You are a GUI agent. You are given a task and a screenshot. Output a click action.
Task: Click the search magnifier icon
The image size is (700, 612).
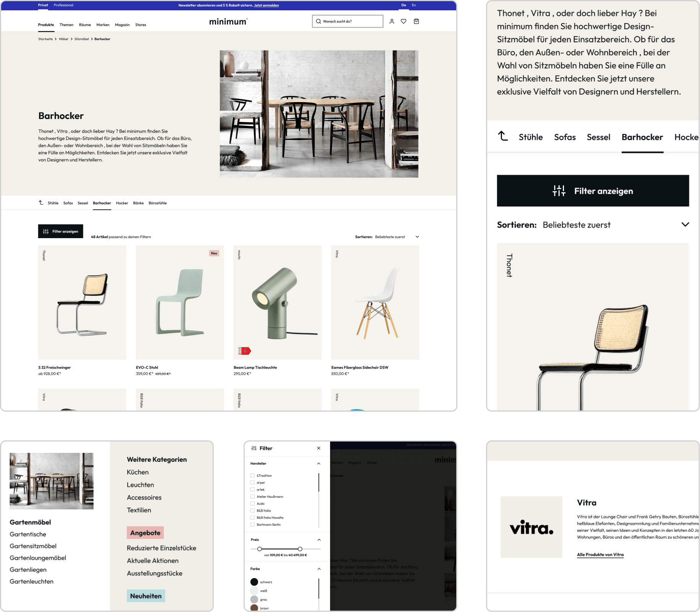coord(318,21)
